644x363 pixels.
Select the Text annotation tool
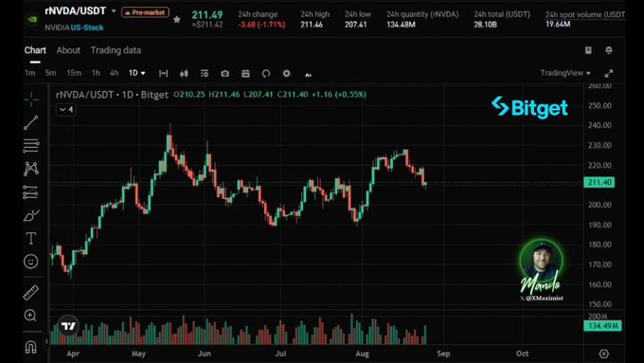point(31,239)
